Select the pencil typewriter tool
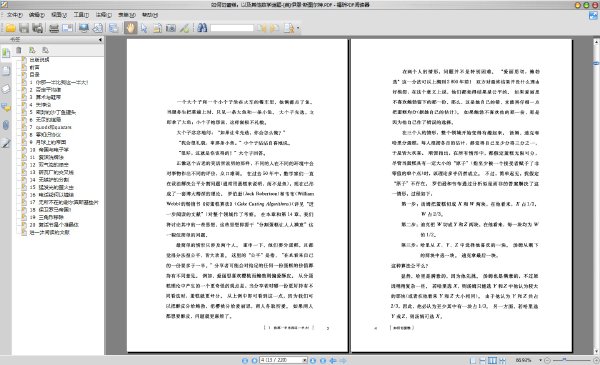This screenshot has width=600, height=365. tap(184, 28)
